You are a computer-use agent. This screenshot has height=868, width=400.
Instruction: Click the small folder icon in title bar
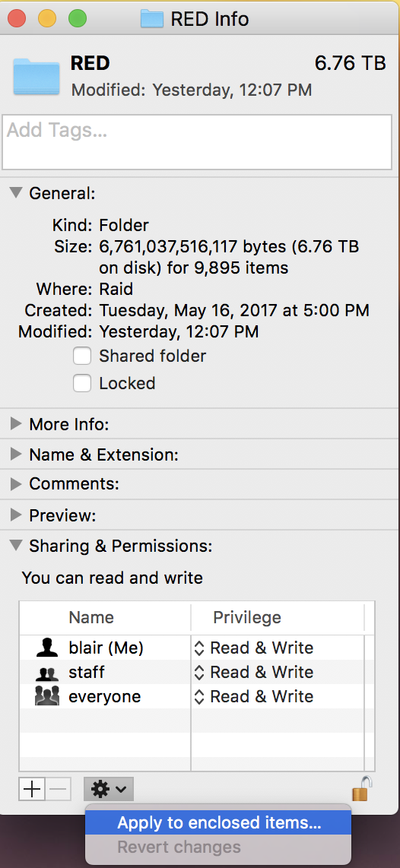[x=152, y=18]
